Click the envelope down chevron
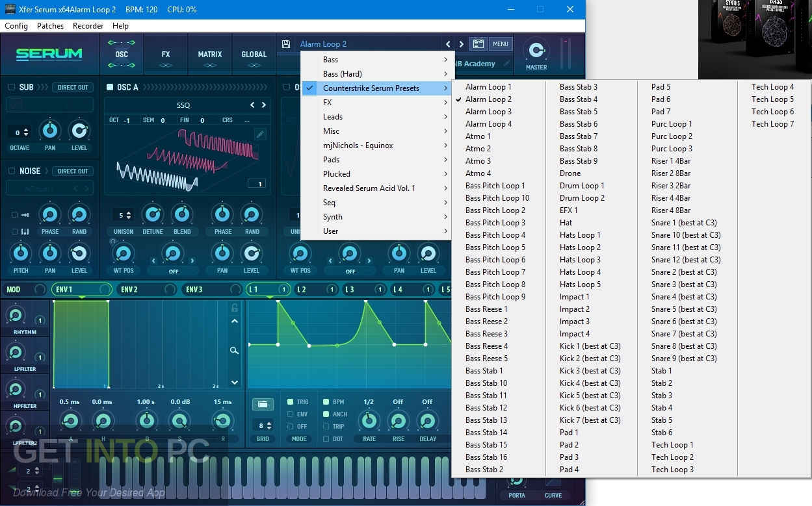Screen dimensions: 812x506 [235, 383]
